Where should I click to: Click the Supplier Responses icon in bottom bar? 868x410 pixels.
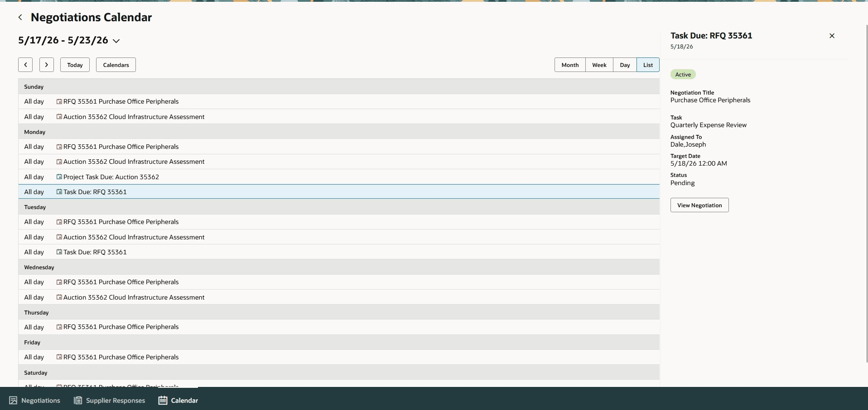[78, 400]
